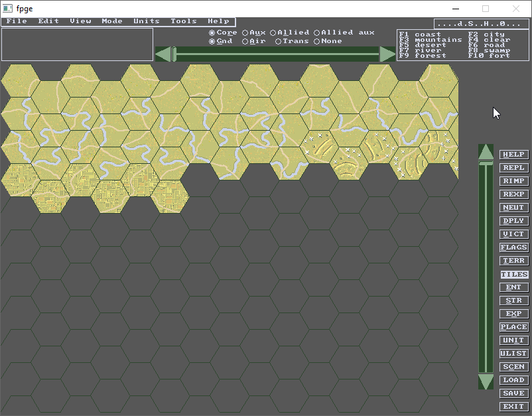Click the DPLY button
This screenshot has width=532, height=416.
(x=514, y=220)
